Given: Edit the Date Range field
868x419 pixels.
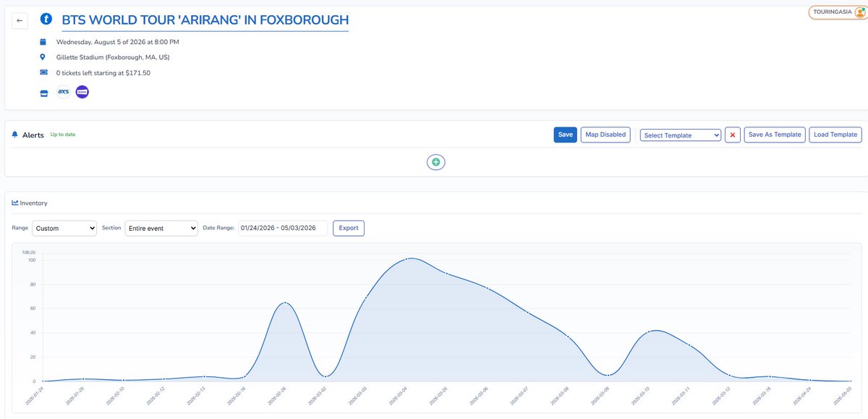Looking at the screenshot, I should click(x=283, y=228).
